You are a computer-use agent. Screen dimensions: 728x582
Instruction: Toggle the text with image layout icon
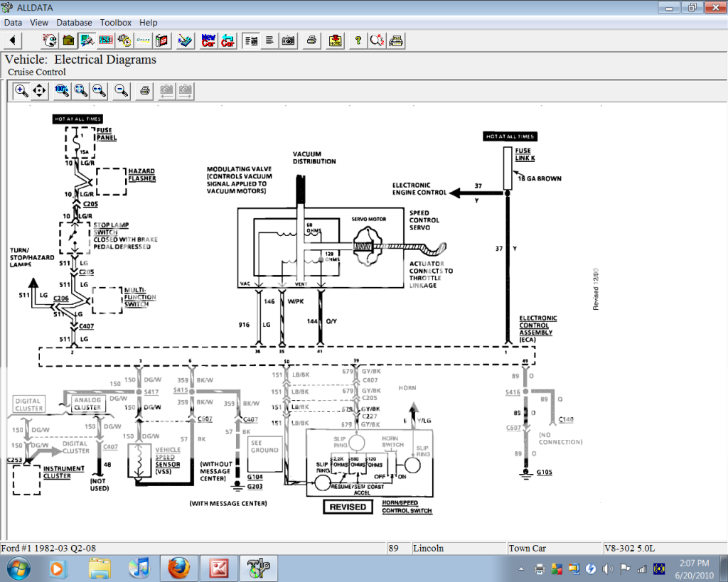[x=251, y=41]
